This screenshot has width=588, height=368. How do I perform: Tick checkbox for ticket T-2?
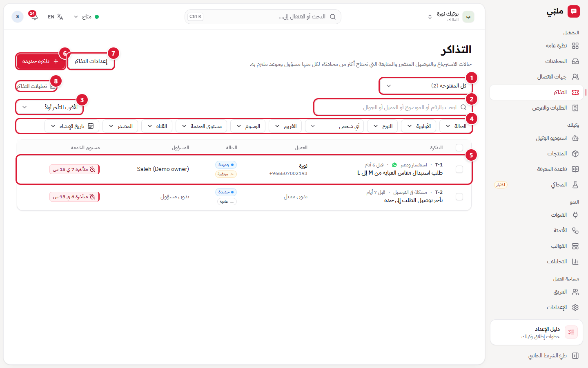coord(459,197)
